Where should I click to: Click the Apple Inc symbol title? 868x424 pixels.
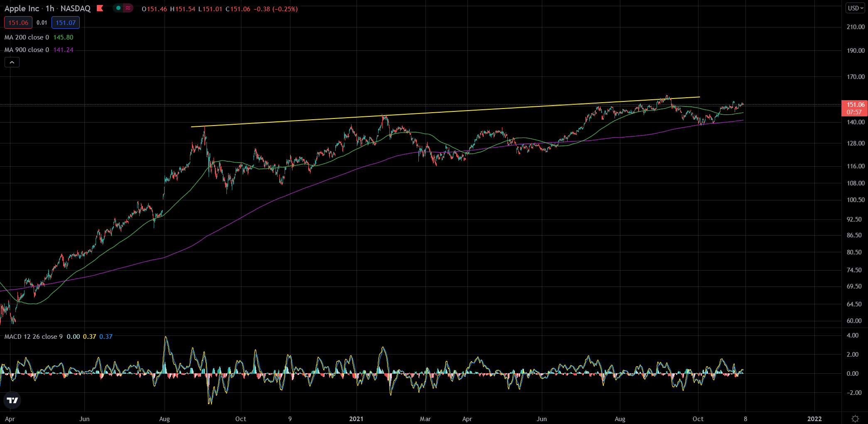click(x=22, y=8)
